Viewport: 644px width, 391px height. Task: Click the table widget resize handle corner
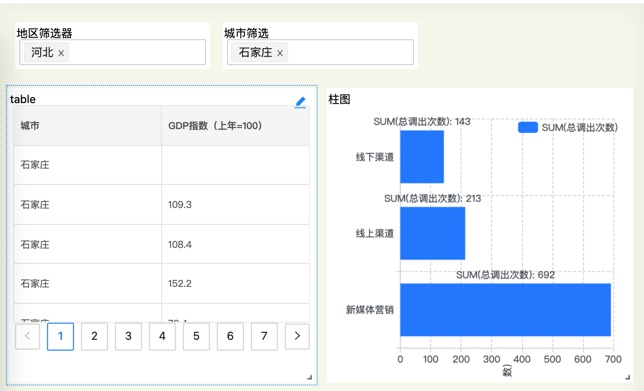(x=310, y=377)
